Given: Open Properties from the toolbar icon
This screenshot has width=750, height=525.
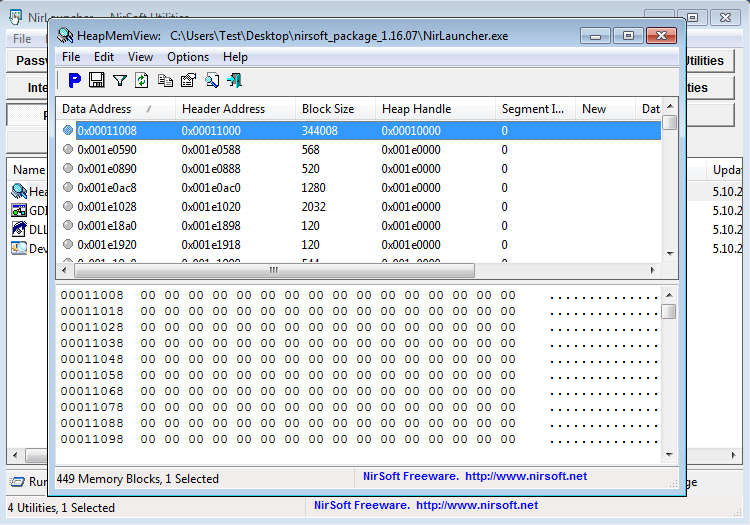Looking at the screenshot, I should point(188,80).
